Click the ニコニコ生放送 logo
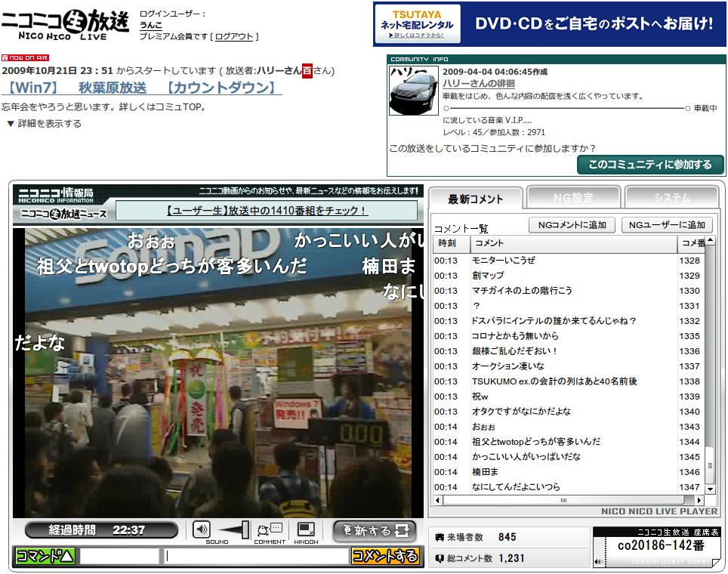This screenshot has width=728, height=574. pos(65,24)
